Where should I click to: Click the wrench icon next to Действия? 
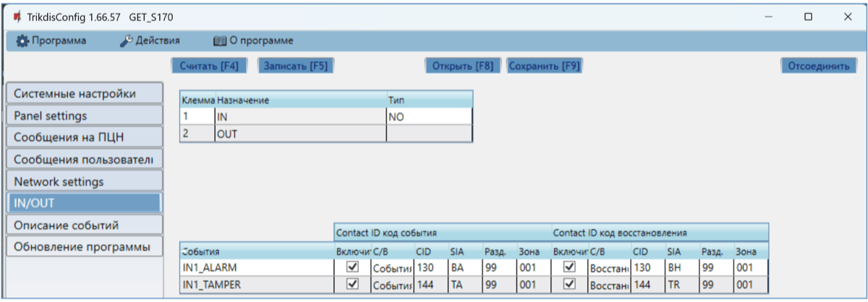tap(126, 41)
